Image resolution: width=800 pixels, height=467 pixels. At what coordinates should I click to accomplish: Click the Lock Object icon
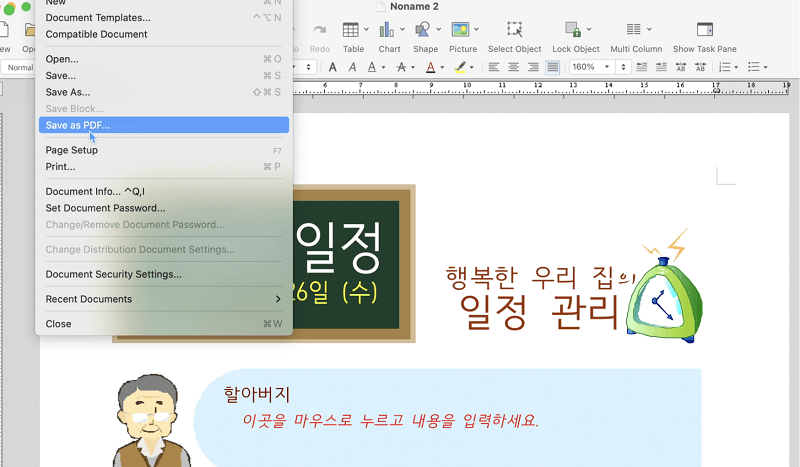[x=573, y=30]
